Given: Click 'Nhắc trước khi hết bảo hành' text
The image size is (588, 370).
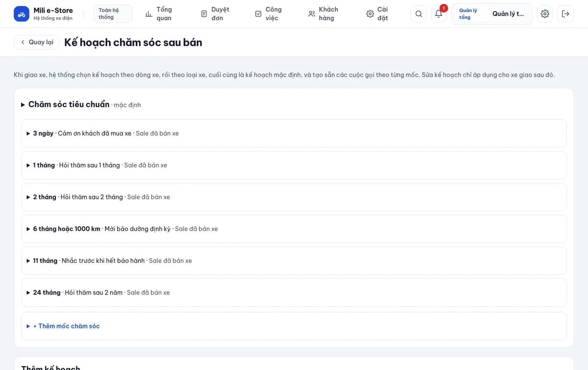Looking at the screenshot, I should point(103,261).
